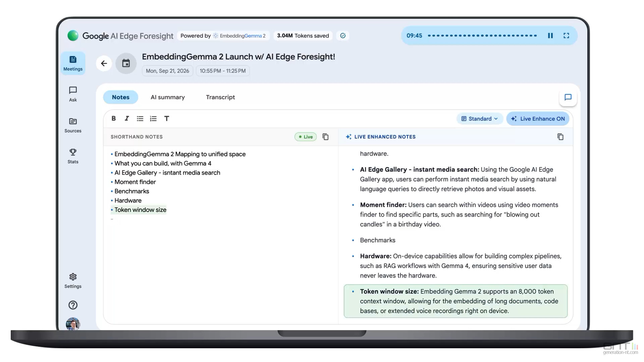Toggle Live Enhance ON button
This screenshot has width=644, height=362.
pos(538,119)
